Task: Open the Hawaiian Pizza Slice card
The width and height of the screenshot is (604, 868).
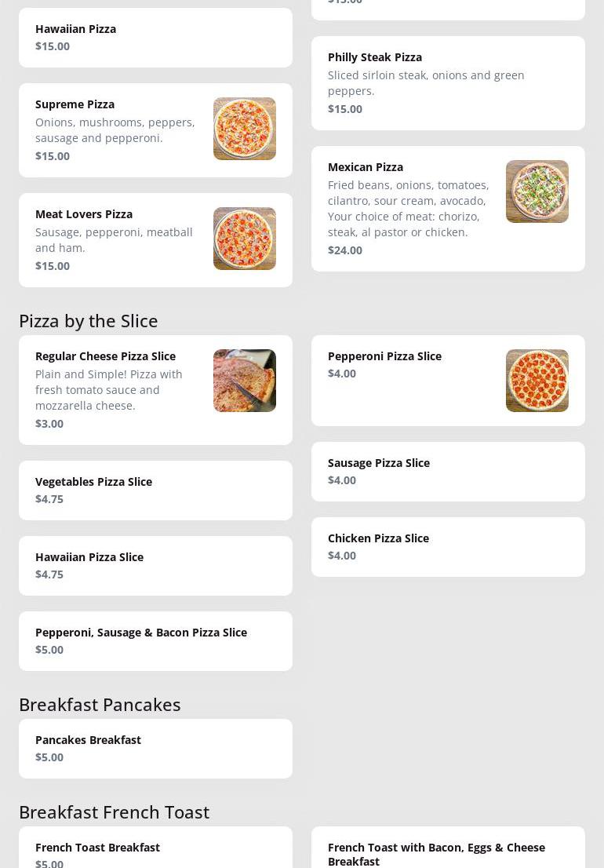Action: pyautogui.click(x=155, y=566)
